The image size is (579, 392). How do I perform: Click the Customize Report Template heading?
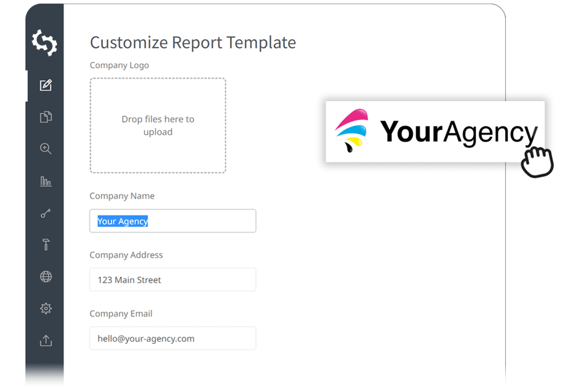click(x=193, y=42)
